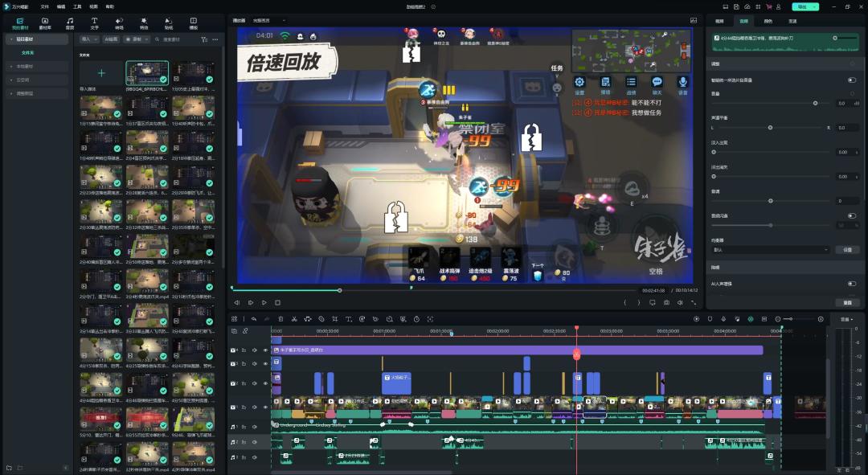This screenshot has width=868, height=475.
Task: Click the equalizer Settings (设置) button
Action: point(847,250)
